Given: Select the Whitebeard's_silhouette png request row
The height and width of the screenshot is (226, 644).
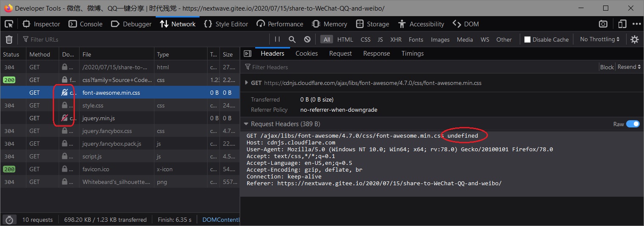Looking at the screenshot, I should [120, 182].
